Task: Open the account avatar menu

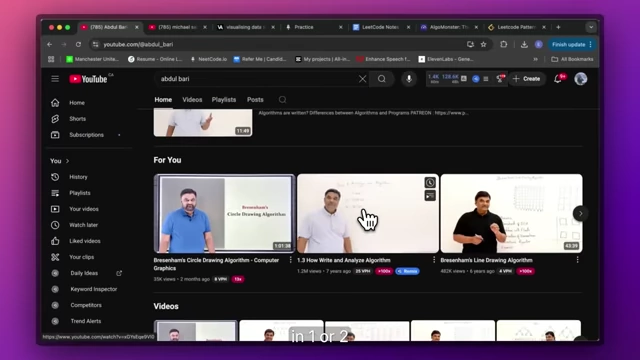Action: tap(580, 79)
